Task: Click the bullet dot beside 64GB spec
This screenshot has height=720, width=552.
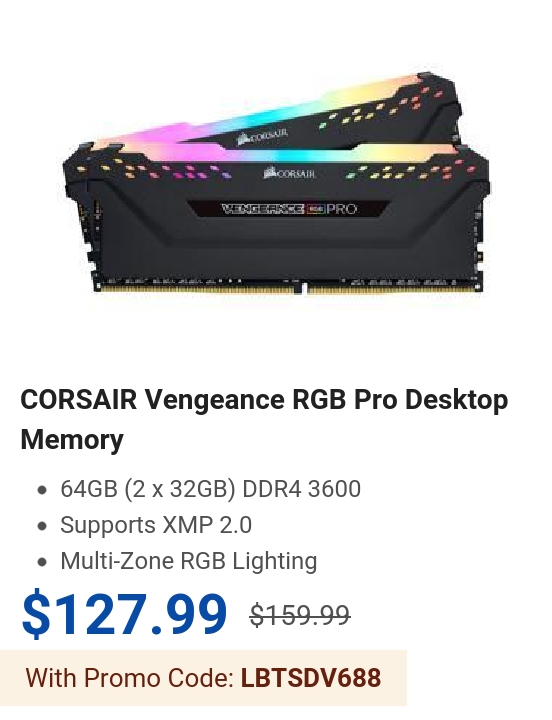Action: click(42, 490)
